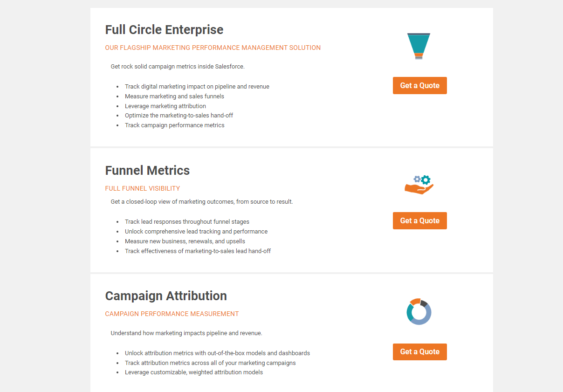Click the donut chart Campaign Attribution icon

click(x=419, y=311)
